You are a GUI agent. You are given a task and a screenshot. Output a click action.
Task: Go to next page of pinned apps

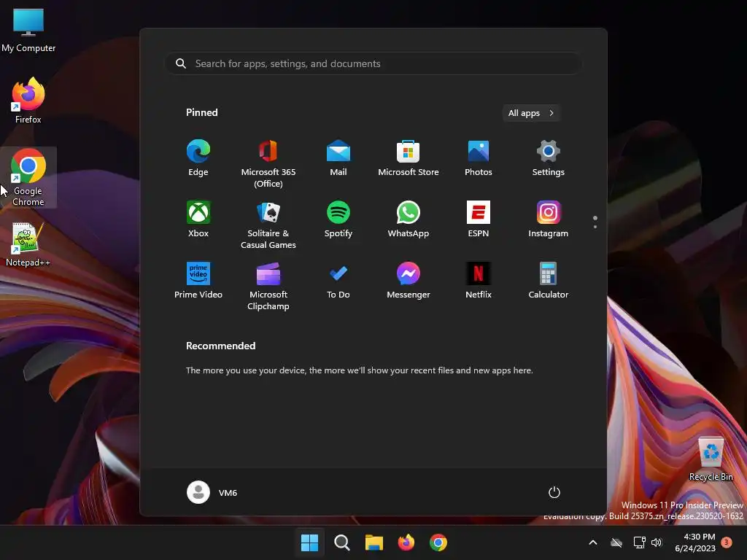(595, 227)
